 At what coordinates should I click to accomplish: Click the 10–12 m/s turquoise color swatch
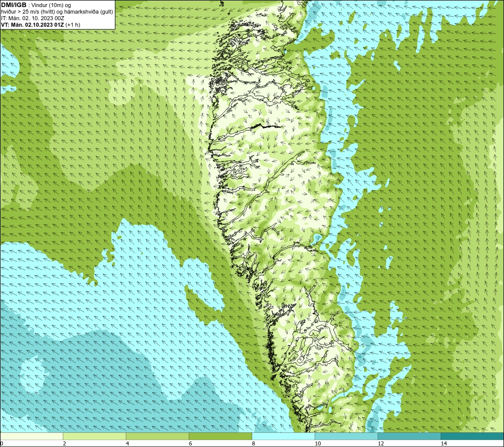(346, 436)
